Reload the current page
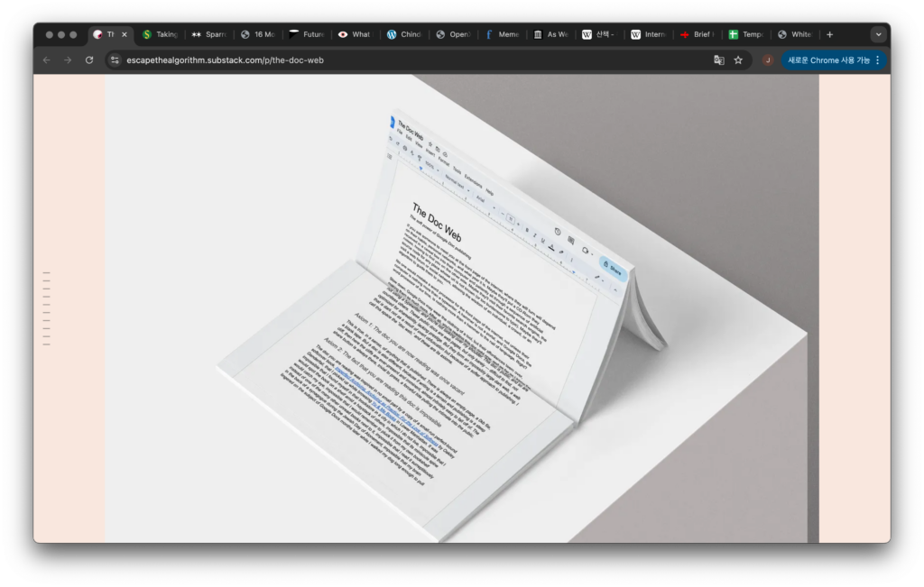Viewport: 924px width, 587px height. (89, 60)
